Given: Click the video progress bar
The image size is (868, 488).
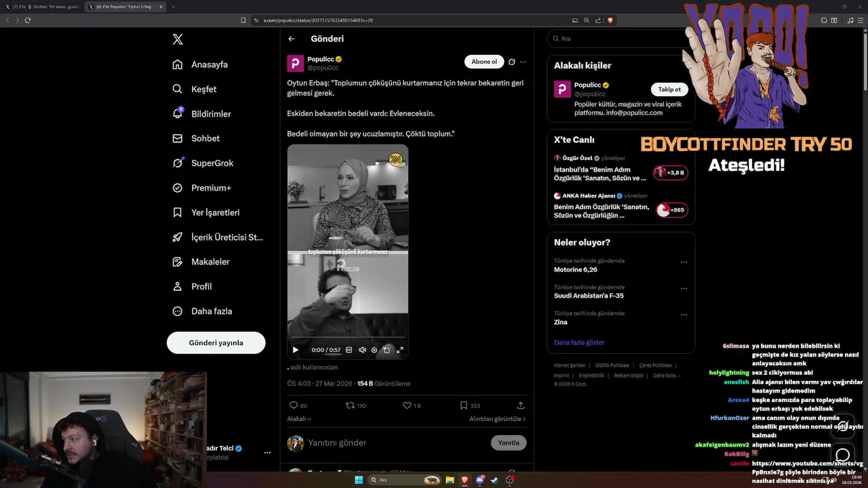Looking at the screenshot, I should pos(347,338).
